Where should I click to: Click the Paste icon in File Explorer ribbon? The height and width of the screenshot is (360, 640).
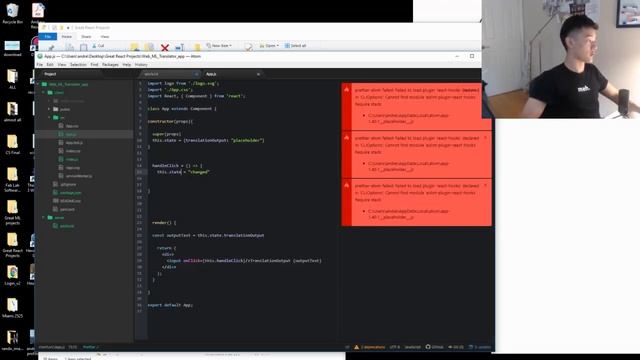click(x=83, y=47)
